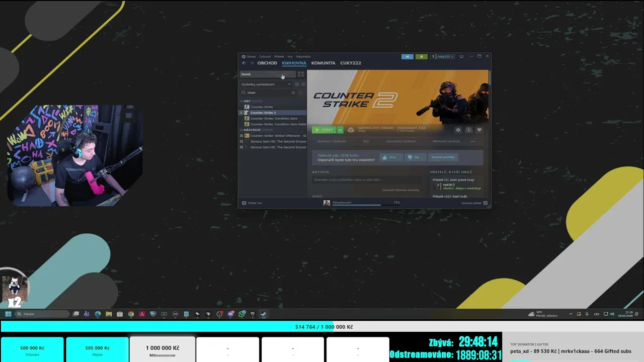Click the recent activity clock filter icon

(x=297, y=84)
